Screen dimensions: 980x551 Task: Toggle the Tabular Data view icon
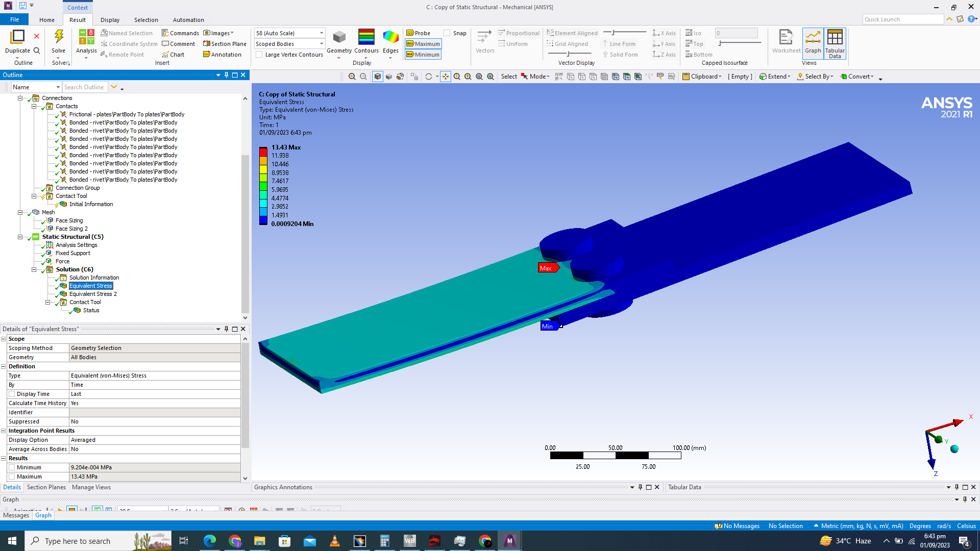pos(835,43)
